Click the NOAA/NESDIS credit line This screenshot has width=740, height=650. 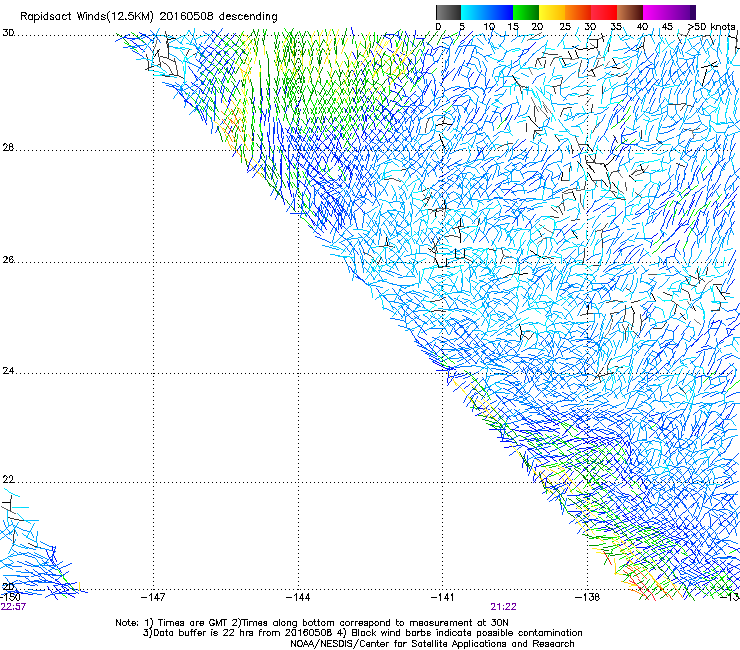[x=432, y=644]
